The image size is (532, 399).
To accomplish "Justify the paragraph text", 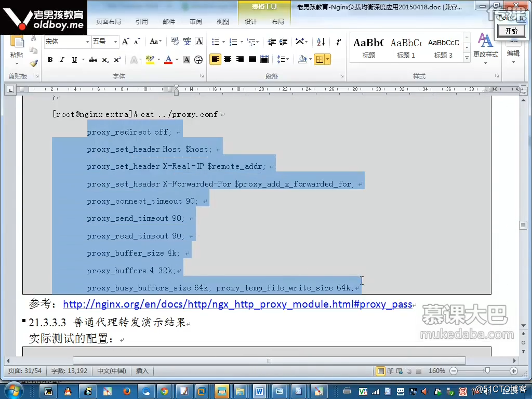I will coord(252,59).
